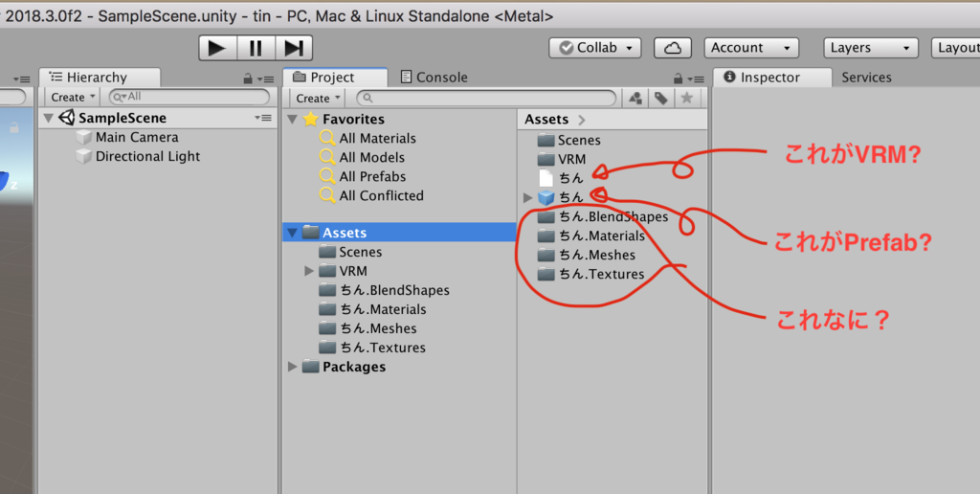Select ちん.Meshes in the project tree
This screenshot has height=494, width=980.
click(x=377, y=328)
